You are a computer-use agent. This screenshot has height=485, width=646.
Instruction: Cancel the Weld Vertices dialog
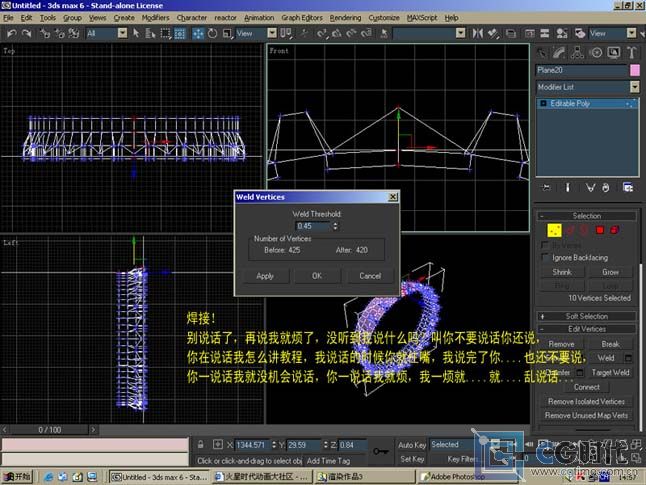pyautogui.click(x=370, y=276)
